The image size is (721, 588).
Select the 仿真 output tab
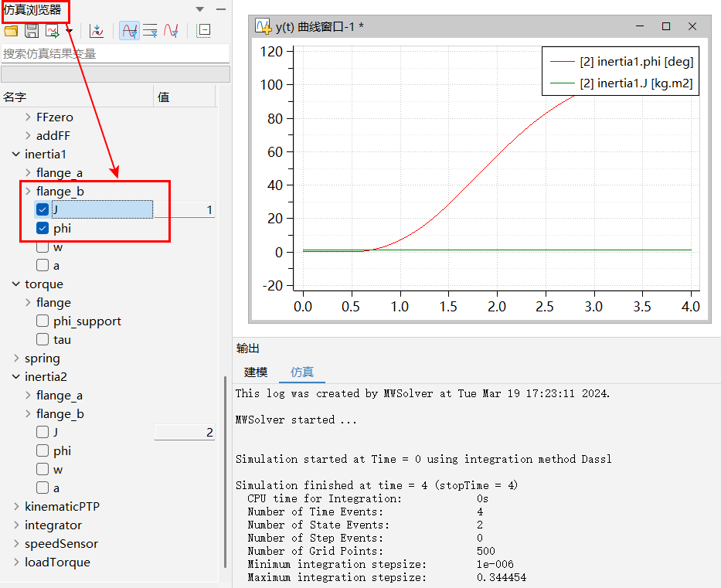(x=302, y=372)
